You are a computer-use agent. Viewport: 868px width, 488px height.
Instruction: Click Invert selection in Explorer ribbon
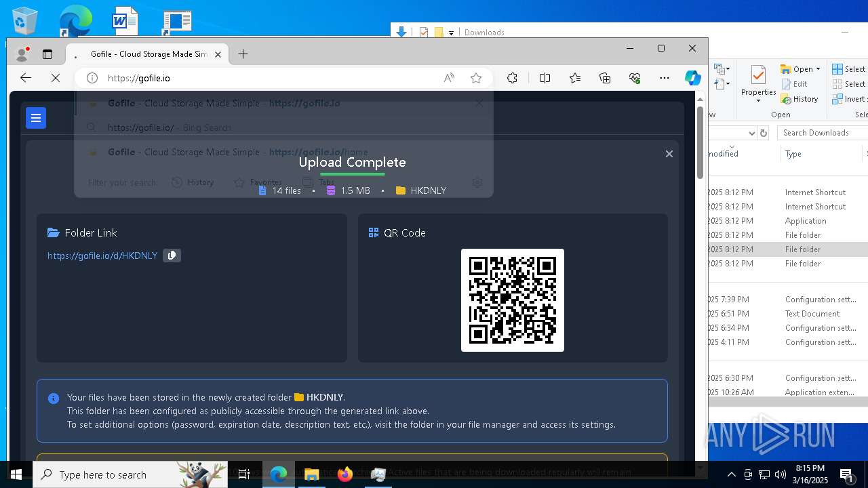coord(850,99)
